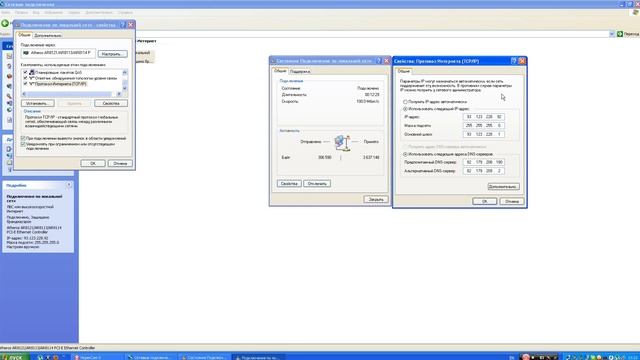
Task: Select the General tab in the connection status window
Action: (280, 71)
